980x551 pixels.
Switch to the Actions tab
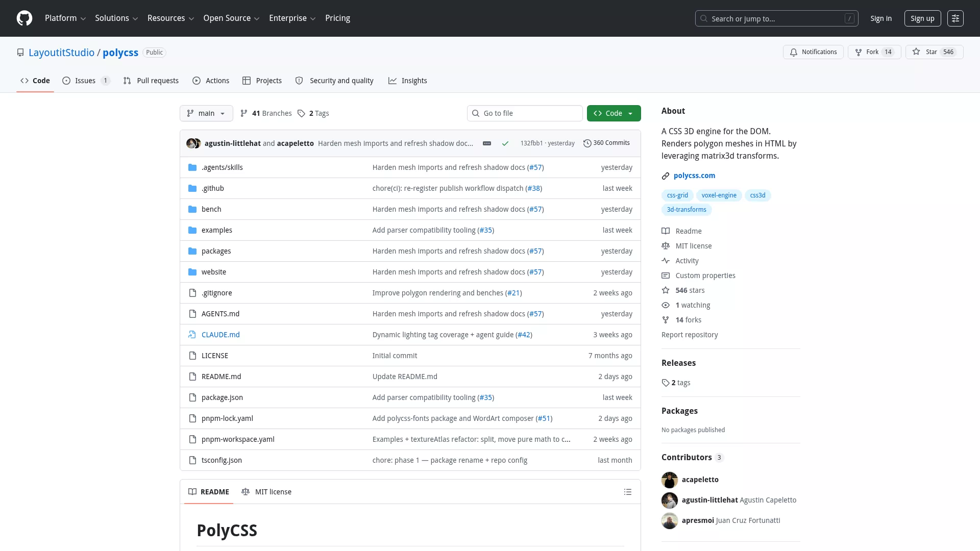(211, 81)
